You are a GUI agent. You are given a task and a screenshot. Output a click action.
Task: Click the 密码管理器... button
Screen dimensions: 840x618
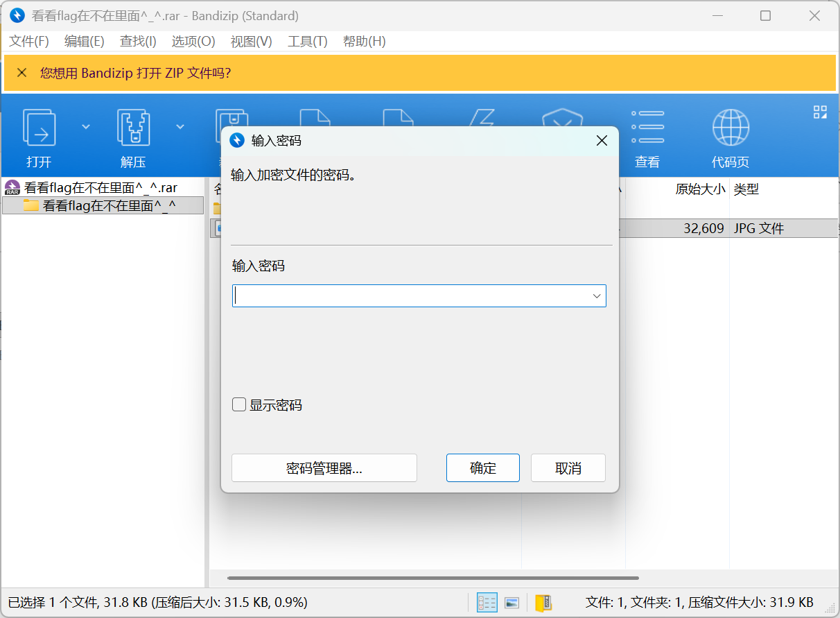click(324, 468)
